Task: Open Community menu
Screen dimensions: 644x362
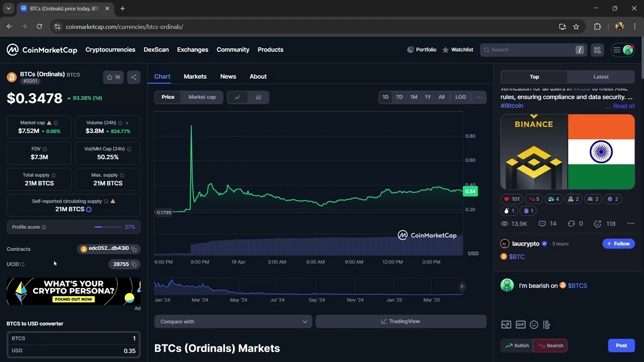Action: pos(233,50)
